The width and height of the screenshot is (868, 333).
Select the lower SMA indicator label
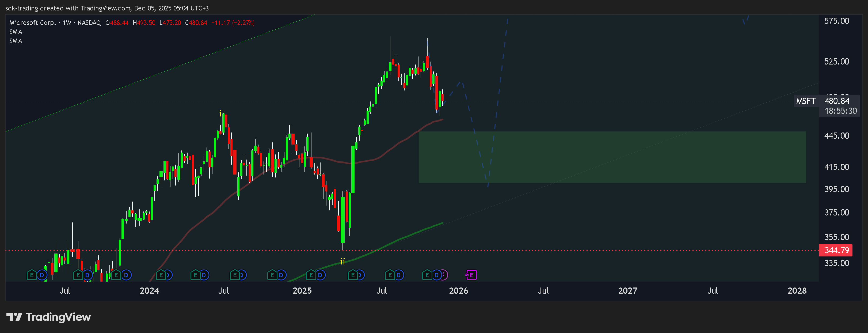[x=16, y=41]
